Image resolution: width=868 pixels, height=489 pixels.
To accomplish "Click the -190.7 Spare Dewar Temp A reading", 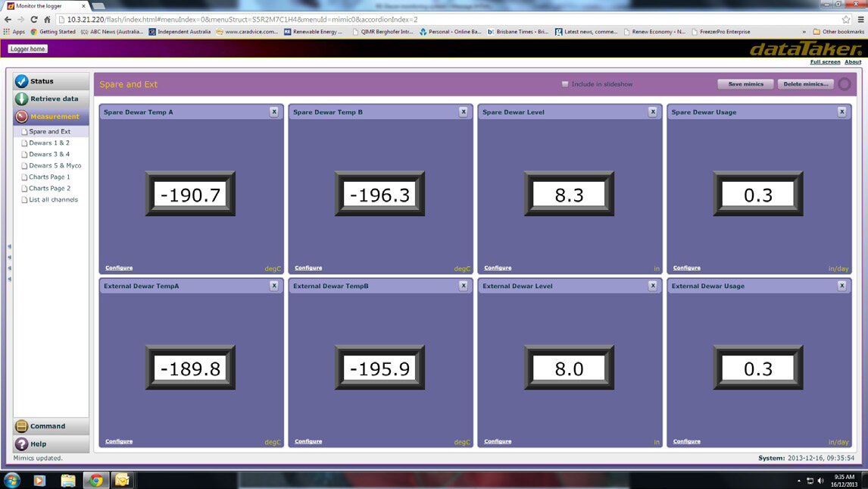I will point(190,194).
